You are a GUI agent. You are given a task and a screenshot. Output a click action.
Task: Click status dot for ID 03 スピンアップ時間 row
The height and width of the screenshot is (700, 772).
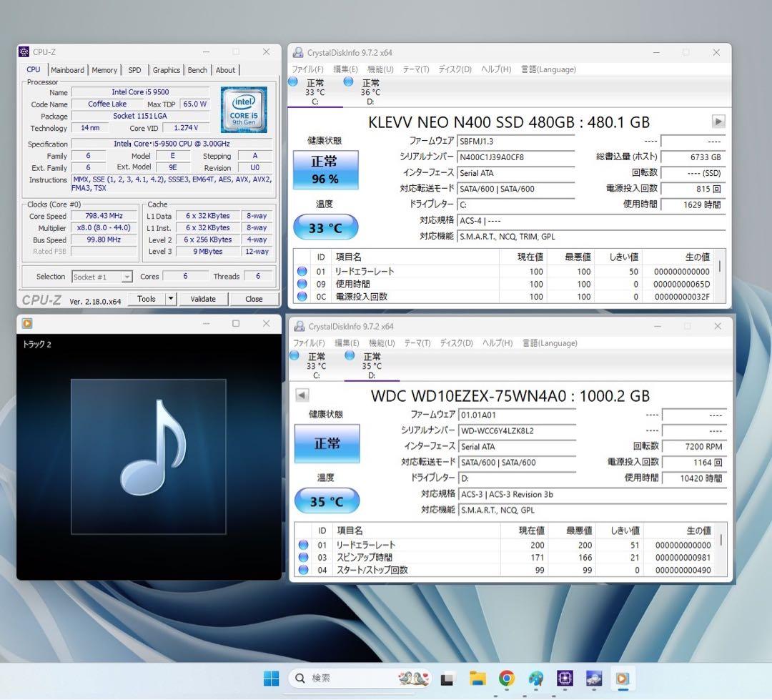(303, 557)
